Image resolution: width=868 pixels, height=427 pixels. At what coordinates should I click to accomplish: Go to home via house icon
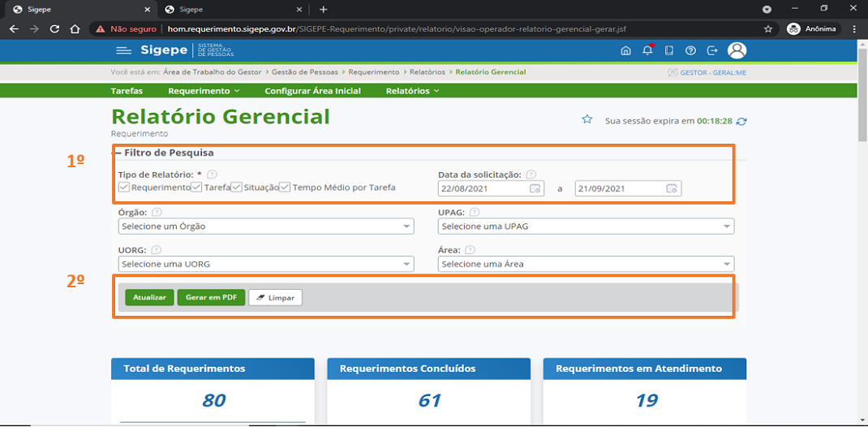click(625, 50)
